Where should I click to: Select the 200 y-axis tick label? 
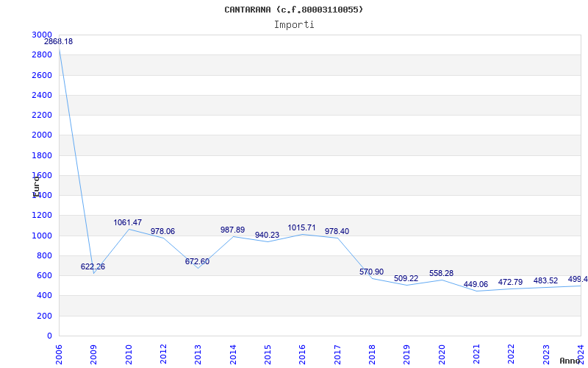click(45, 316)
